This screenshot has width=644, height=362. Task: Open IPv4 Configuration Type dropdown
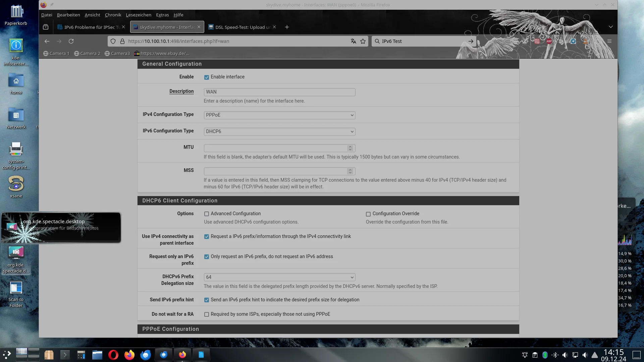[279, 115]
